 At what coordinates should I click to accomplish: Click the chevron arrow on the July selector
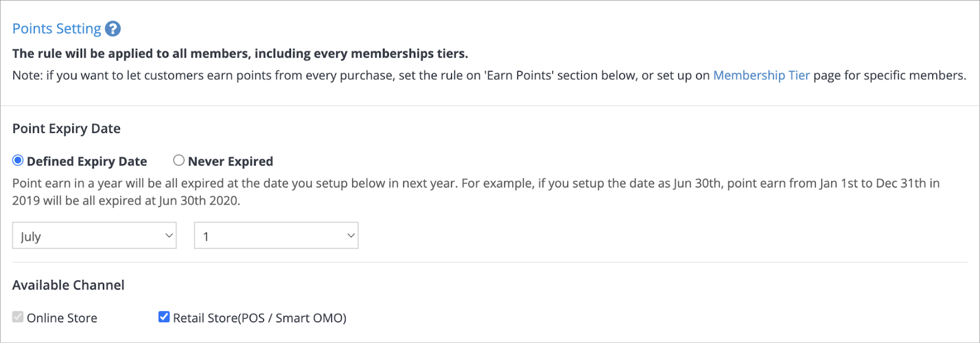(169, 236)
